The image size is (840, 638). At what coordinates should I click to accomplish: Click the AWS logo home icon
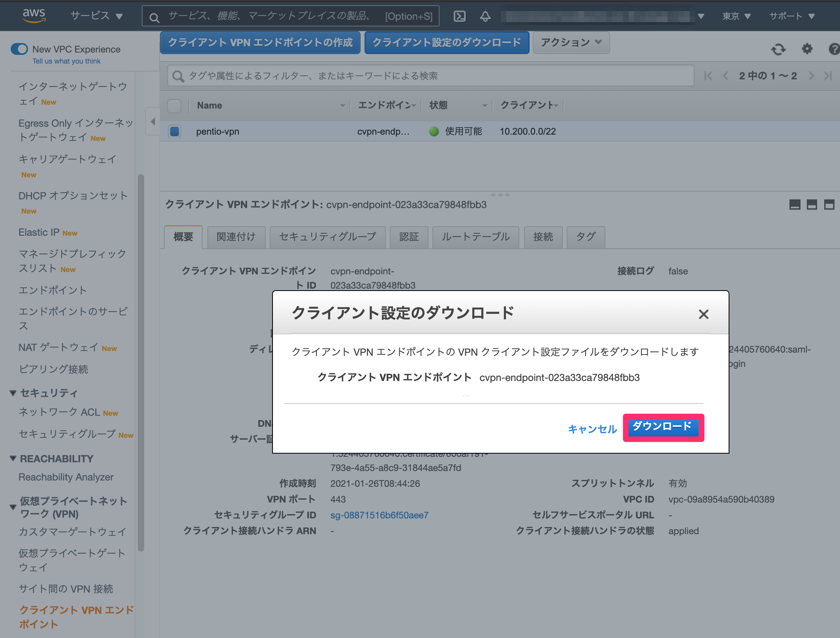(34, 15)
